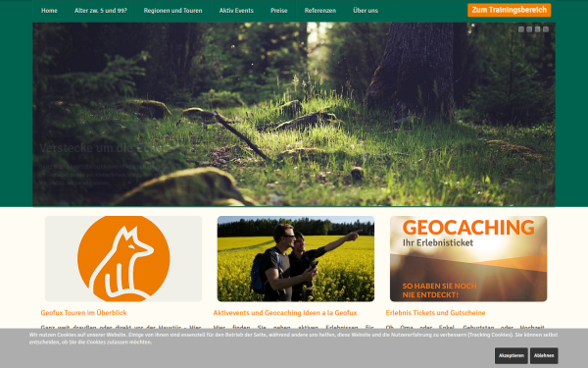Screen dimensions: 588x368
Task: Open 'Geofux Touren im Überblick' link
Action: pyautogui.click(x=83, y=313)
